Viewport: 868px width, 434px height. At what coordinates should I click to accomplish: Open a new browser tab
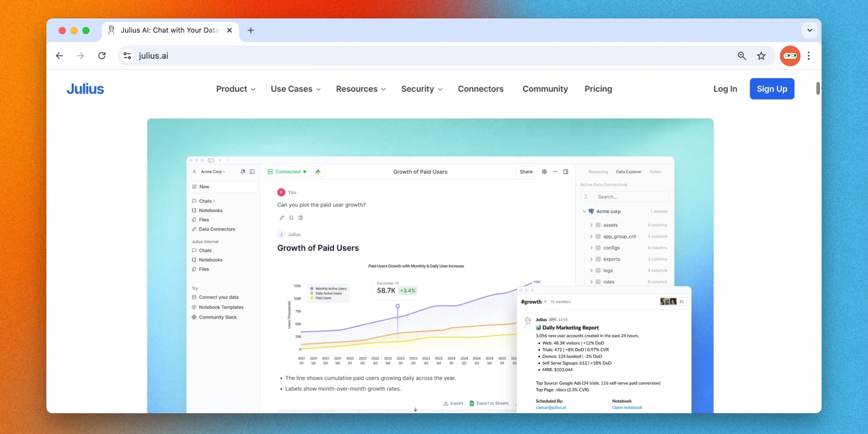[251, 30]
